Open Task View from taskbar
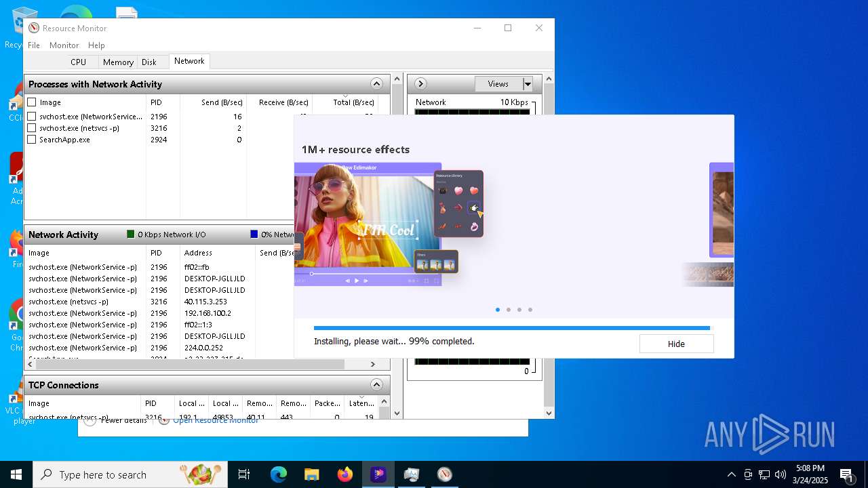The image size is (868, 488). click(x=244, y=474)
